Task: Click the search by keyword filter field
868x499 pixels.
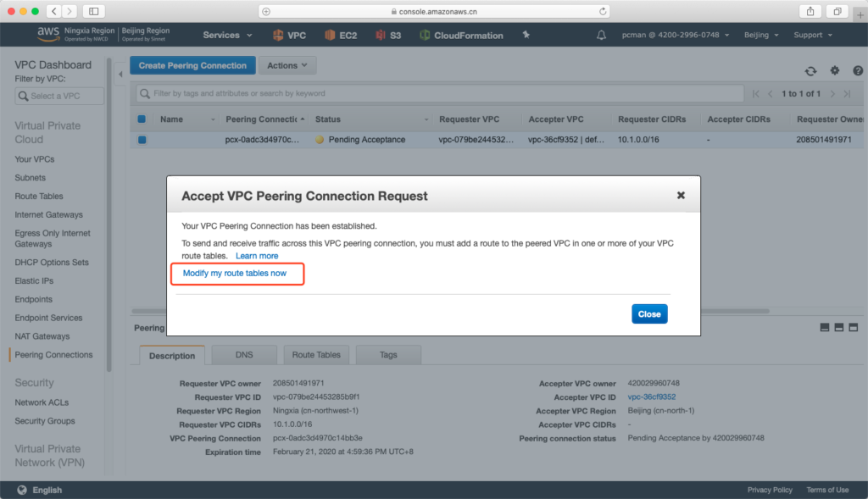Action: point(441,93)
